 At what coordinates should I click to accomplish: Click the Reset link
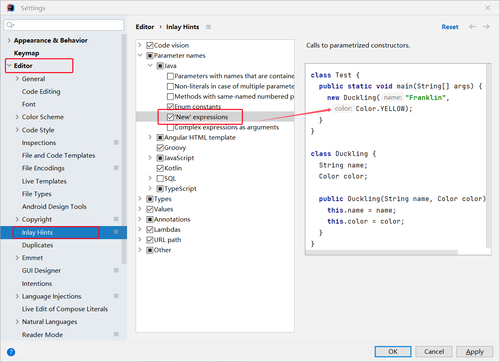click(450, 27)
